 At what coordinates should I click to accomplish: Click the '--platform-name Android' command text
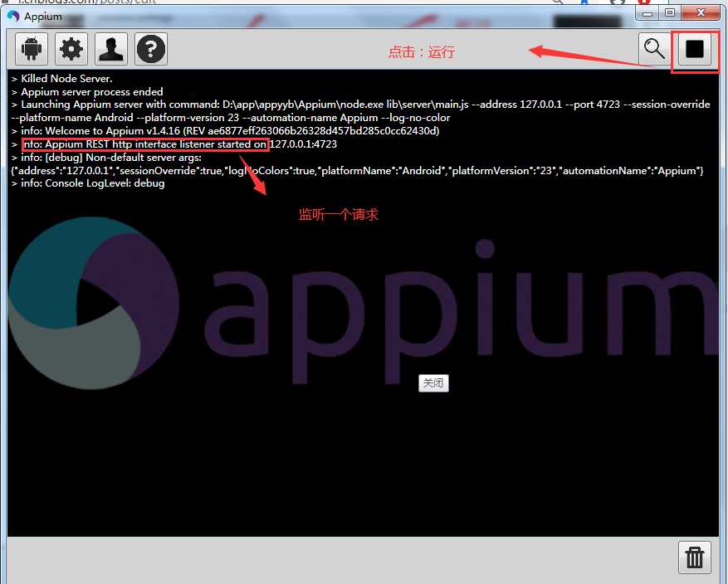pyautogui.click(x=72, y=118)
